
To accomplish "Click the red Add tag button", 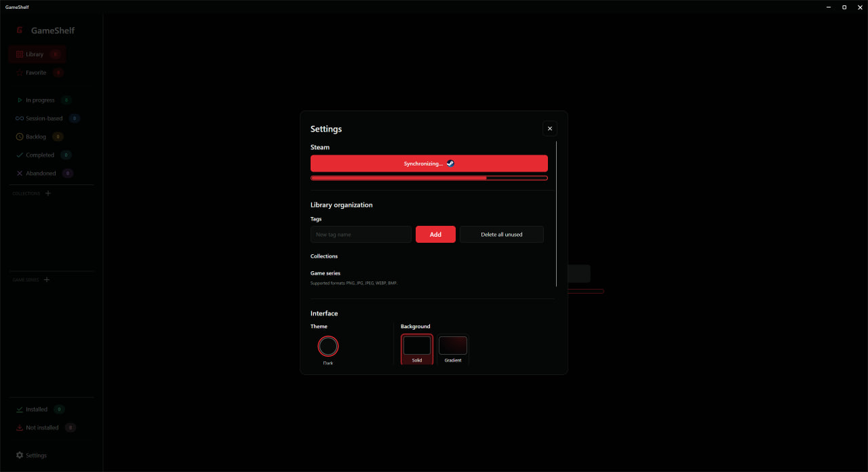I will click(435, 235).
